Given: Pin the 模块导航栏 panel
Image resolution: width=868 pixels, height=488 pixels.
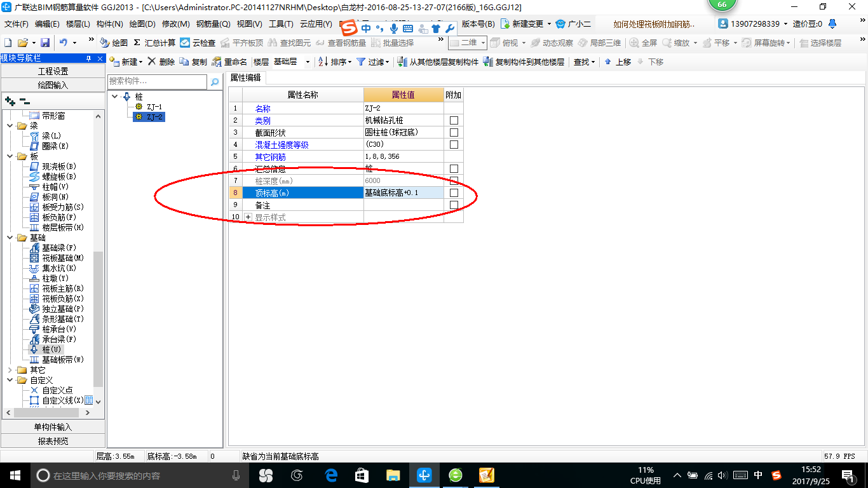Looking at the screenshot, I should pyautogui.click(x=88, y=58).
